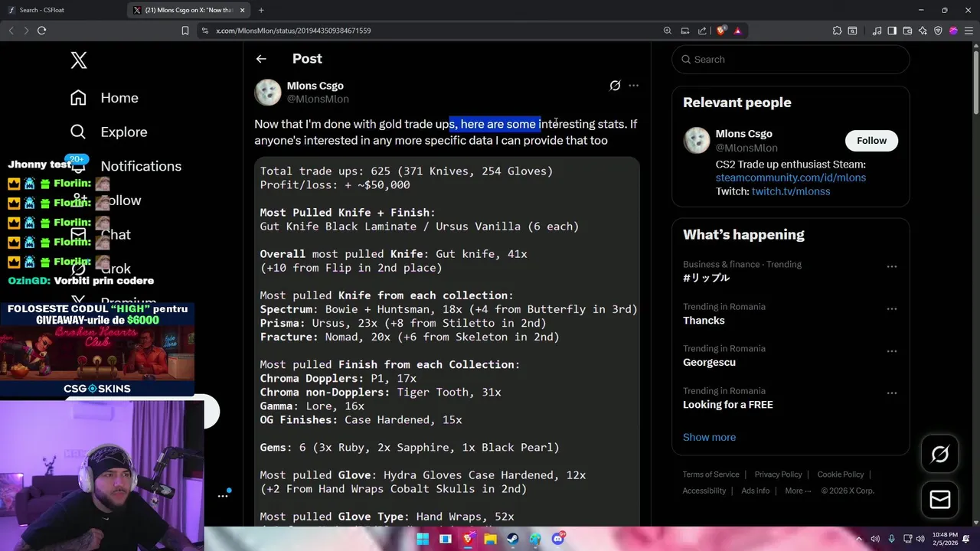The image size is (980, 551).
Task: Open the post's three-dot More menu
Action: pyautogui.click(x=633, y=86)
